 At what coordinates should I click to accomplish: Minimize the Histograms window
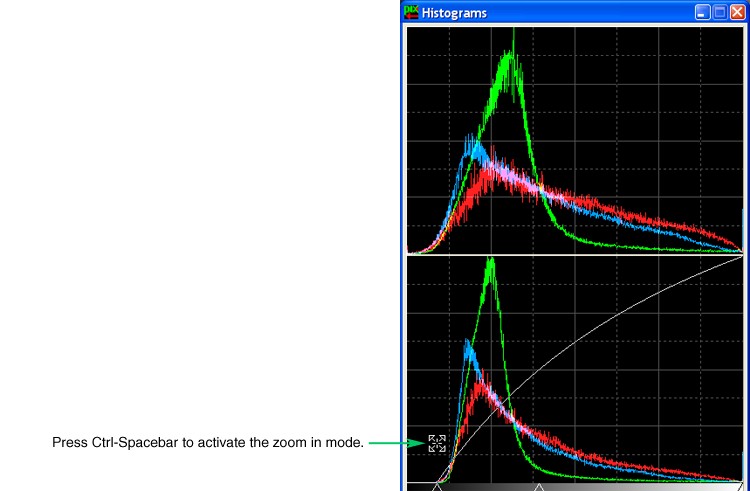(702, 12)
